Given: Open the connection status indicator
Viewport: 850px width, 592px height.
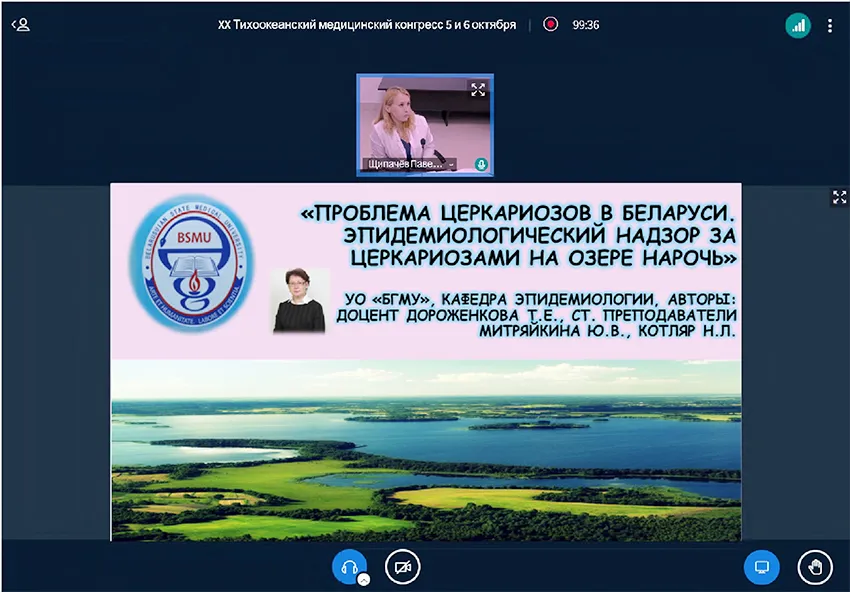Looking at the screenshot, I should click(x=797, y=26).
